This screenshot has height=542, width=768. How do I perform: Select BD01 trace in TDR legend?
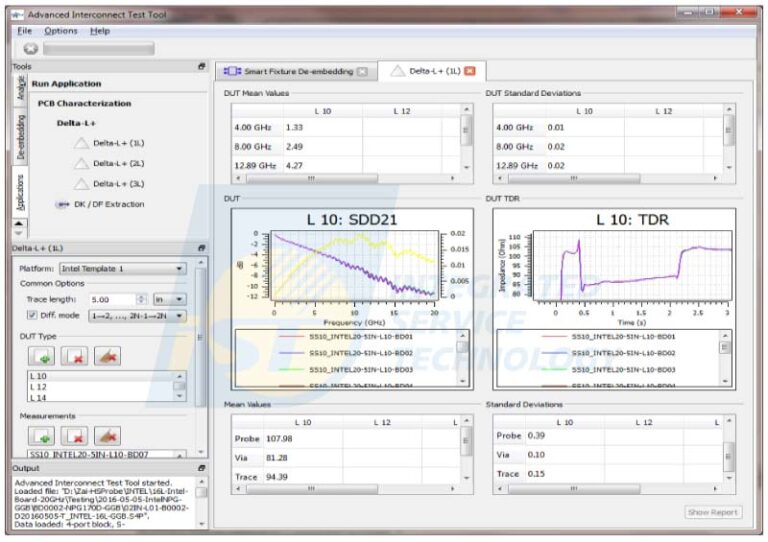click(x=609, y=337)
